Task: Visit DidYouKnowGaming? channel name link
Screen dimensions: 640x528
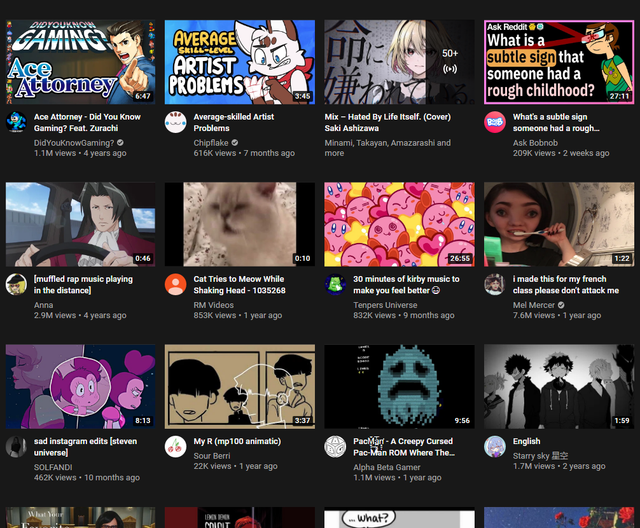Action: [x=74, y=143]
